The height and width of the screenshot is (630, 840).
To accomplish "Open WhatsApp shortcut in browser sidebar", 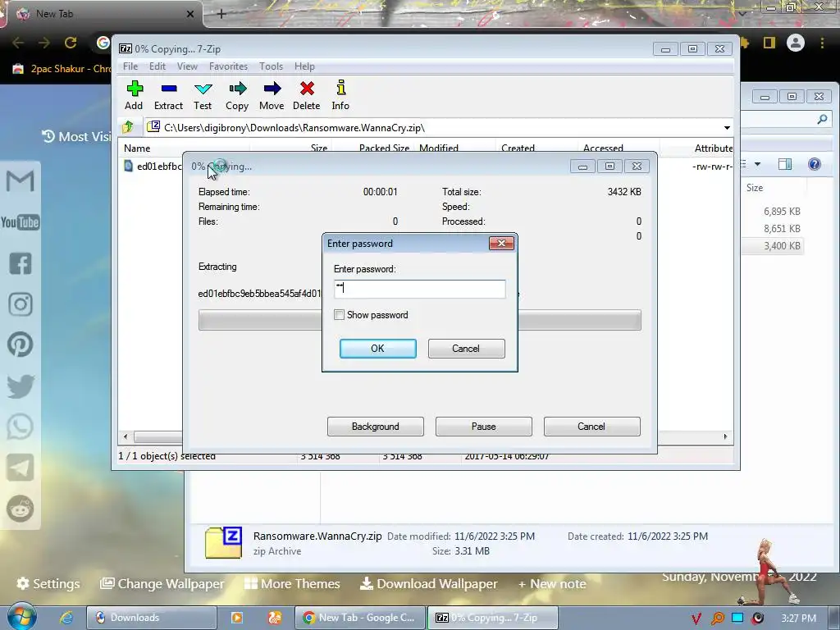I will coord(21,427).
